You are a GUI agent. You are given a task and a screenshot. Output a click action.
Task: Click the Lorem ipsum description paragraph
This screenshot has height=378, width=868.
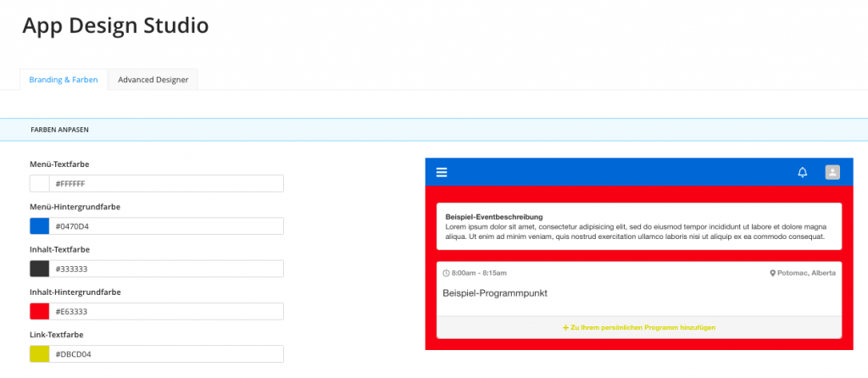(636, 231)
